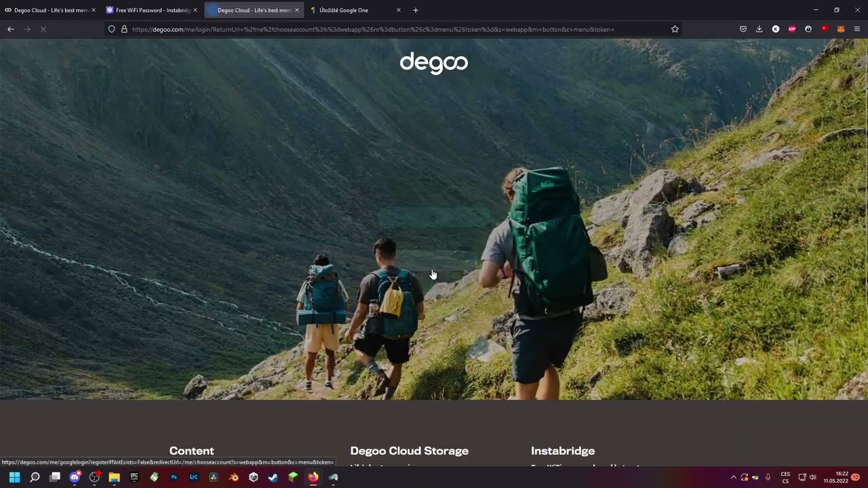Screen dimensions: 868x488
Task: Show hidden system tray icons
Action: [x=733, y=477]
